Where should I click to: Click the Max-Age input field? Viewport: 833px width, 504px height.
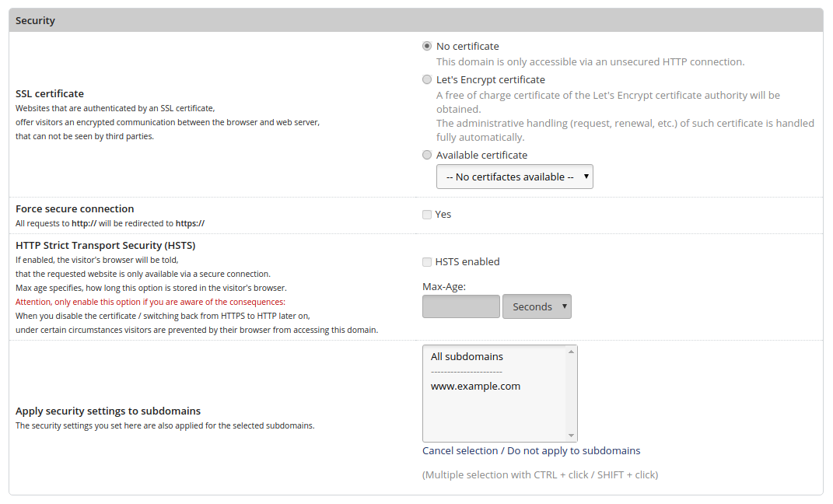coord(460,306)
